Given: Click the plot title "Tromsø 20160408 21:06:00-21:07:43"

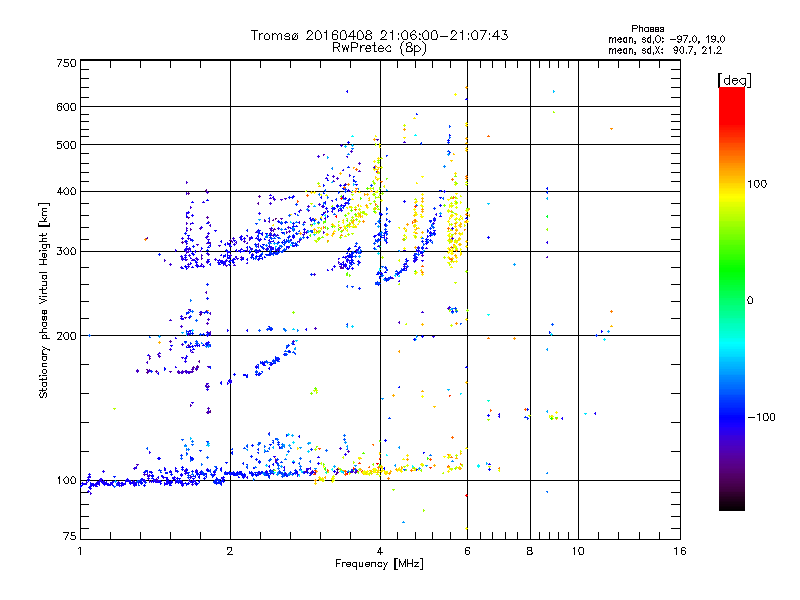Looking at the screenshot, I should [379, 35].
